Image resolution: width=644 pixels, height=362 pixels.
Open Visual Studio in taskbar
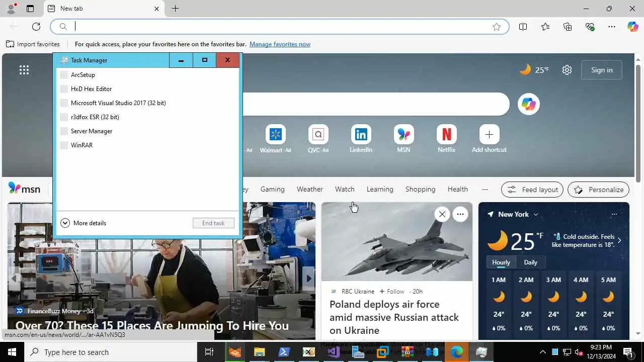point(333,352)
